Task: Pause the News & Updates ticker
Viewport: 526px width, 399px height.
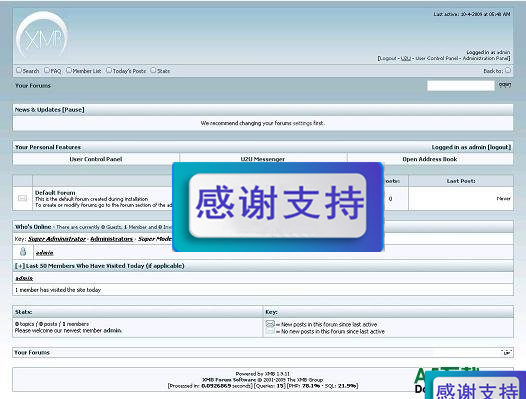Action: pos(73,110)
